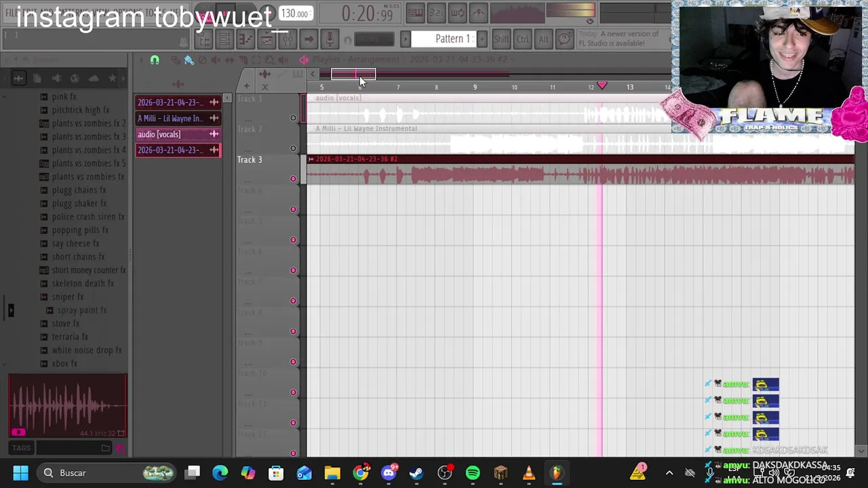Mute Track 6 with its pink dot
Screen dimensions: 868x488
coord(293,270)
